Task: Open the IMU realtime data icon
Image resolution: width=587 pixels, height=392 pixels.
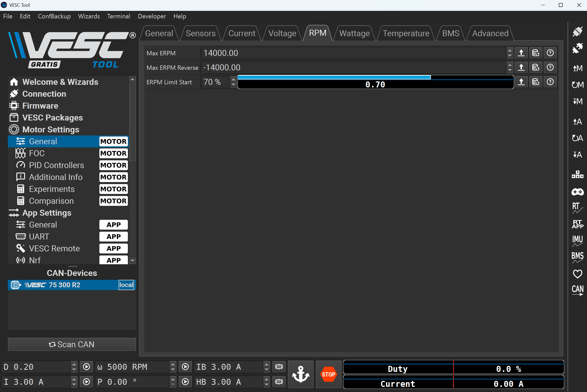Action: 577,240
